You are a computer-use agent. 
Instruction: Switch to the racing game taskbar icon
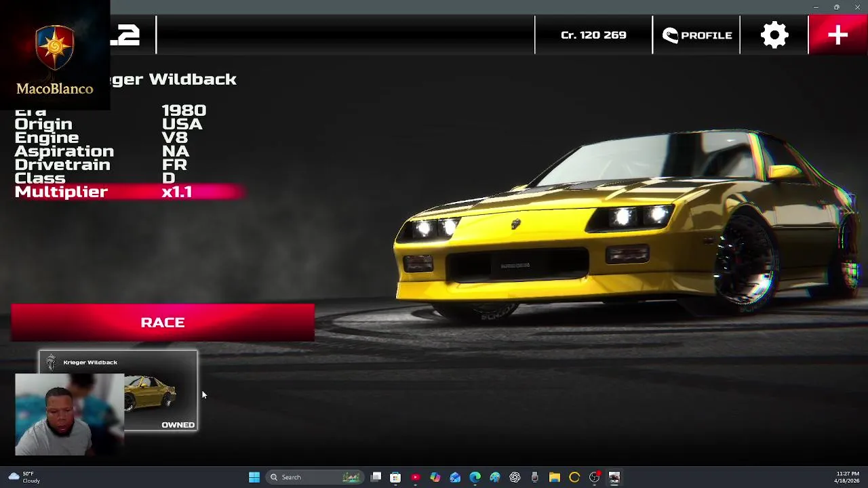point(614,477)
